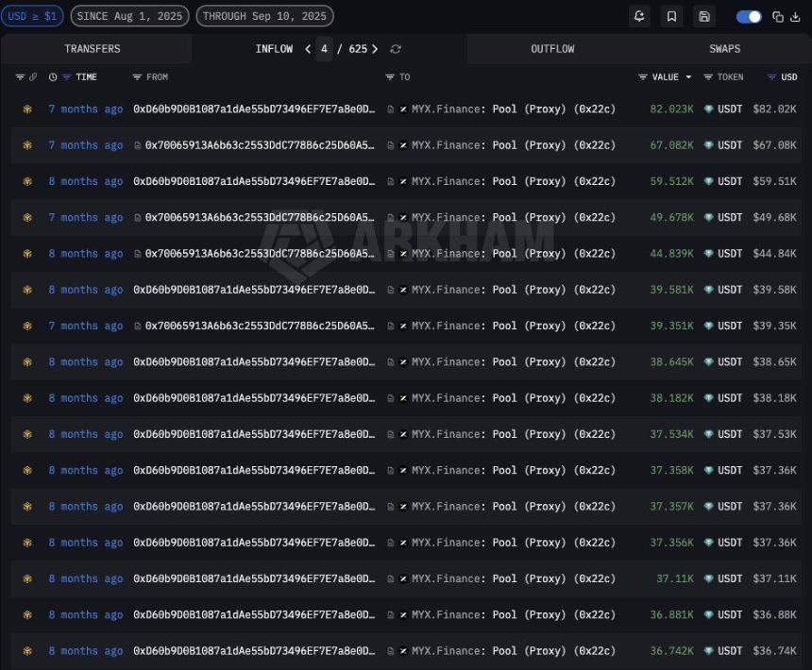The height and width of the screenshot is (670, 812).
Task: Click the VALUE sort arrow
Action: pyautogui.click(x=688, y=77)
